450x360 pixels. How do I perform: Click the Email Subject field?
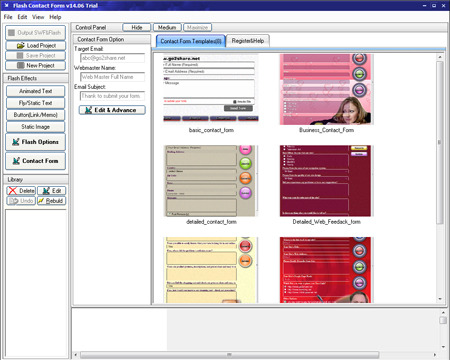click(112, 96)
